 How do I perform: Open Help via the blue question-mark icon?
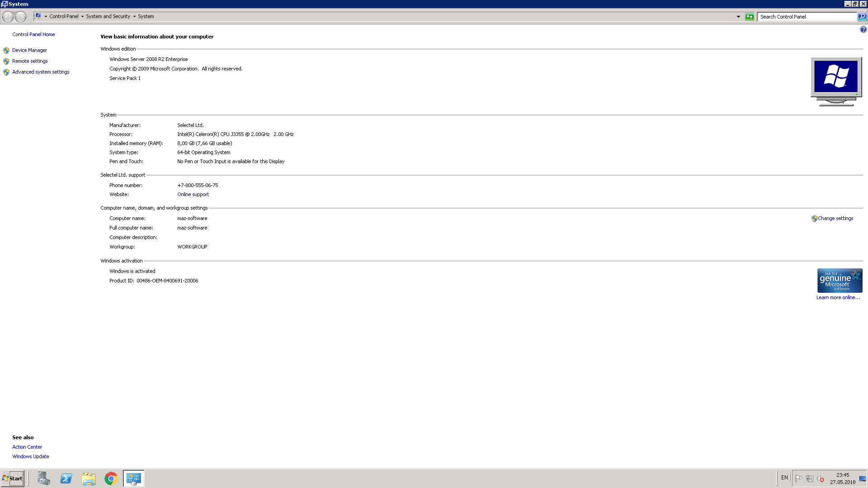tap(863, 29)
